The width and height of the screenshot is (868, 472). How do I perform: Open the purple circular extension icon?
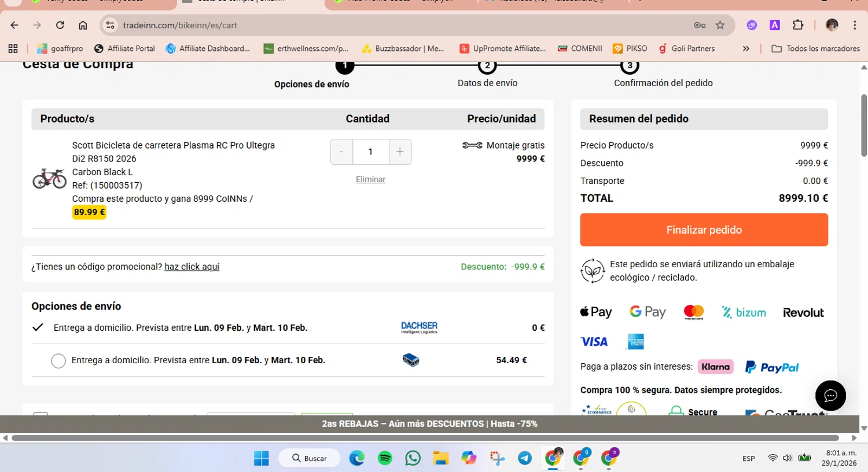pos(752,25)
